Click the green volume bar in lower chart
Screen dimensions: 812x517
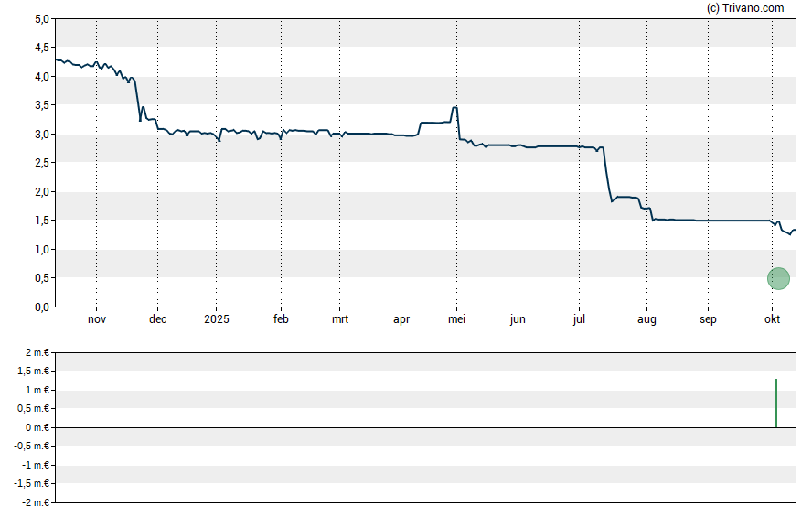(x=776, y=403)
